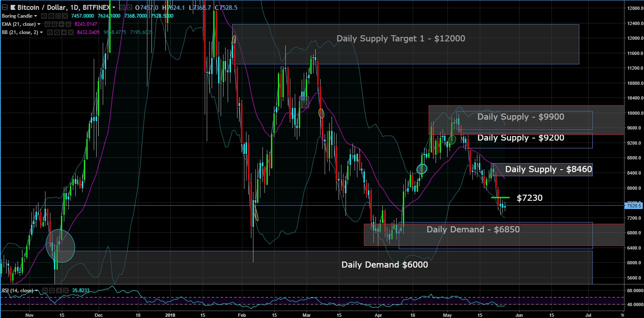Viewport: 644px width, 318px height.
Task: Open EMA (21, close) settings gear
Action: [x=54, y=24]
